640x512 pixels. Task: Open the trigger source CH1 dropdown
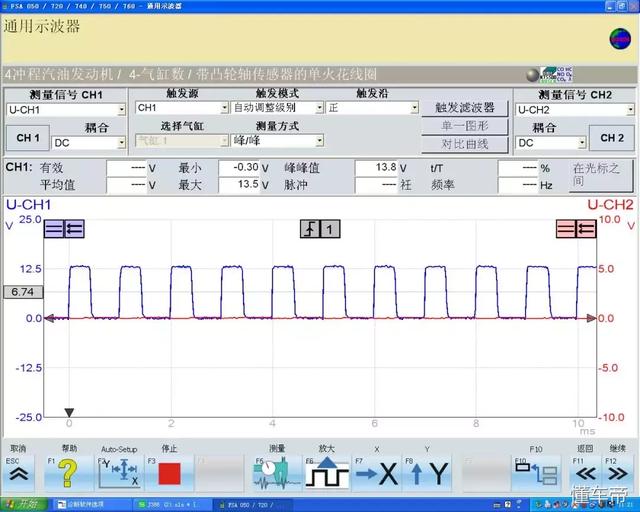[182, 108]
